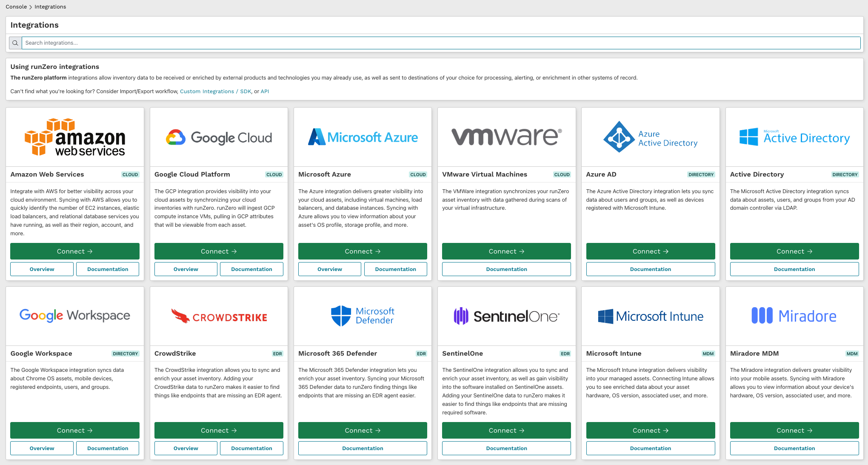The width and height of the screenshot is (868, 465).
Task: Open Google Workspace Overview
Action: pyautogui.click(x=42, y=448)
